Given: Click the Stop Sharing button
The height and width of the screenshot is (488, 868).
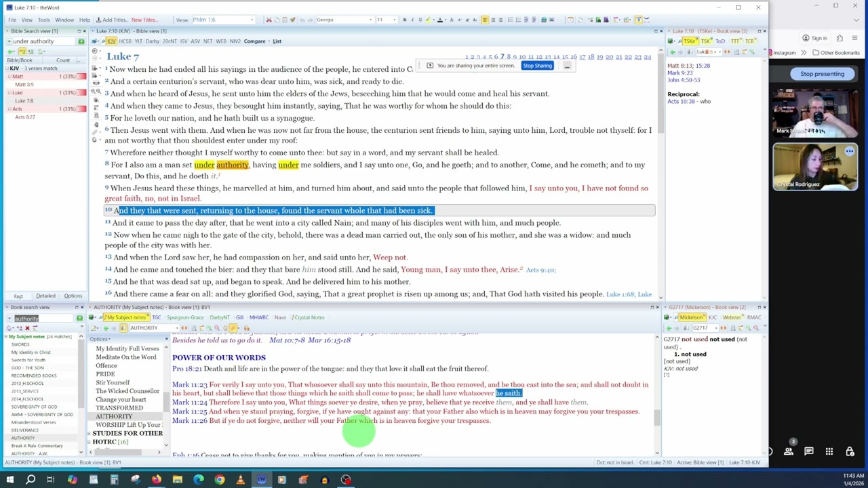Looking at the screenshot, I should [537, 66].
